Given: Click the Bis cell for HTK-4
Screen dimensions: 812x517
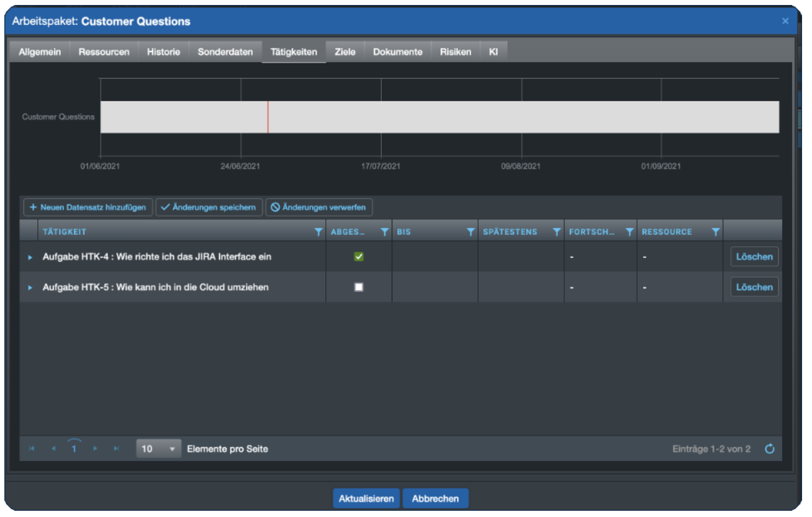Looking at the screenshot, I should click(435, 257).
